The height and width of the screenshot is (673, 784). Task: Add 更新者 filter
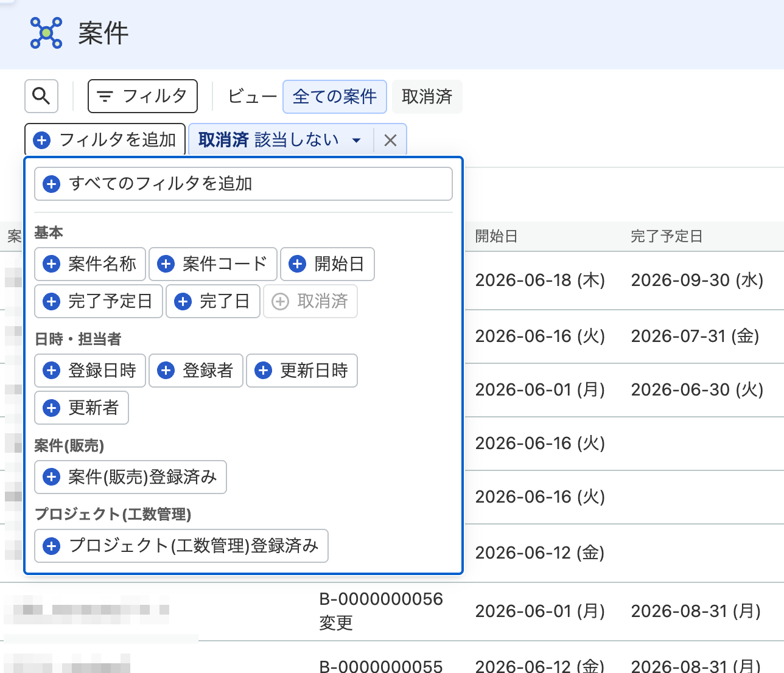coord(82,408)
